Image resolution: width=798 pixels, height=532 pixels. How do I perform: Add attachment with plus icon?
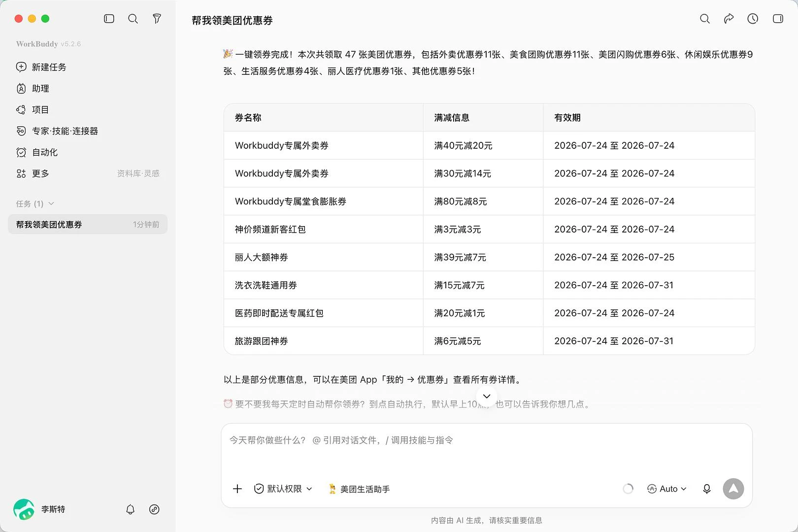(x=237, y=489)
